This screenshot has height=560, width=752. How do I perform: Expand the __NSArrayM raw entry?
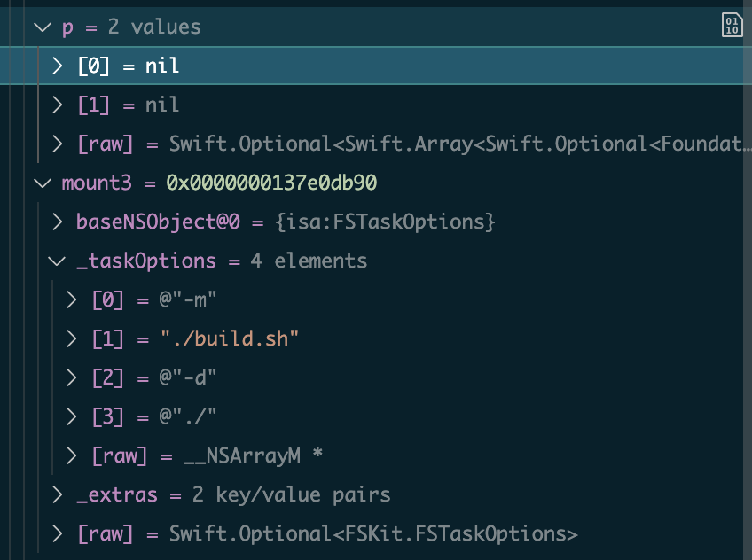(73, 455)
